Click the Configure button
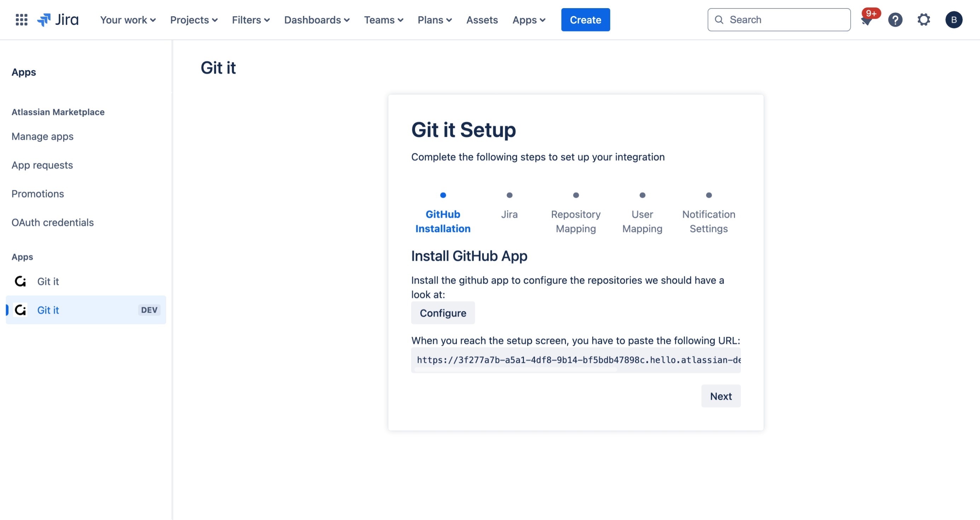The width and height of the screenshot is (980, 520). [x=443, y=313]
